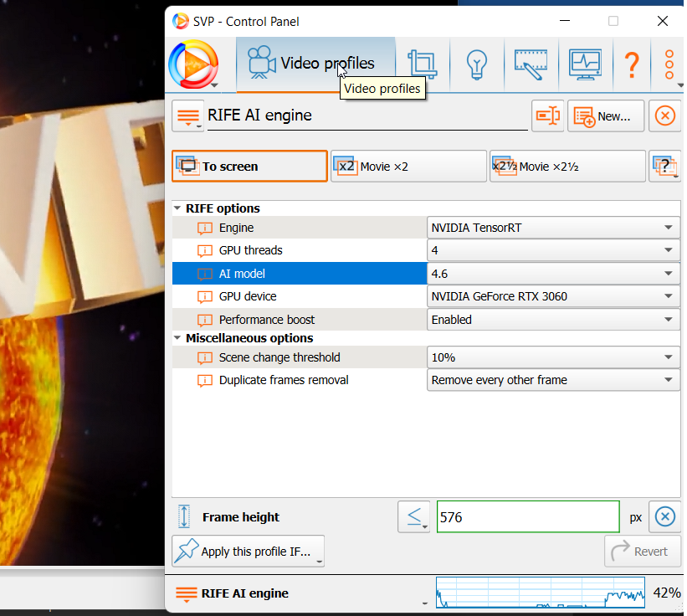
Task: Collapse the RIFE options section
Action: 177,208
